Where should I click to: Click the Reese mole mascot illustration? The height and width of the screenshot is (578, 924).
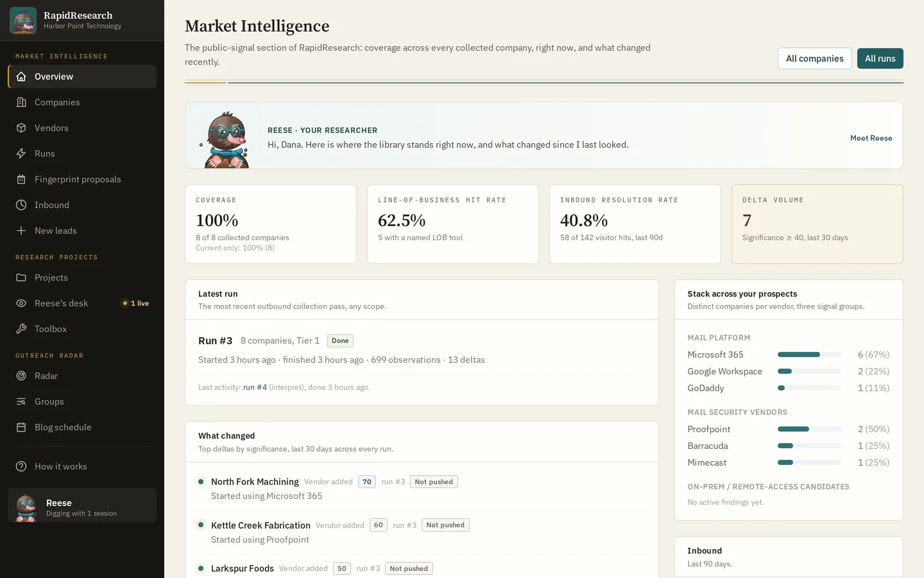click(x=226, y=140)
